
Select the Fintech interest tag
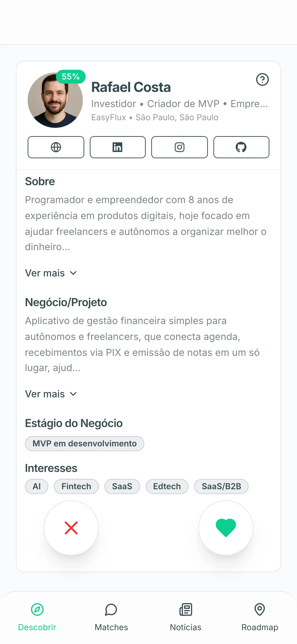pos(76,486)
